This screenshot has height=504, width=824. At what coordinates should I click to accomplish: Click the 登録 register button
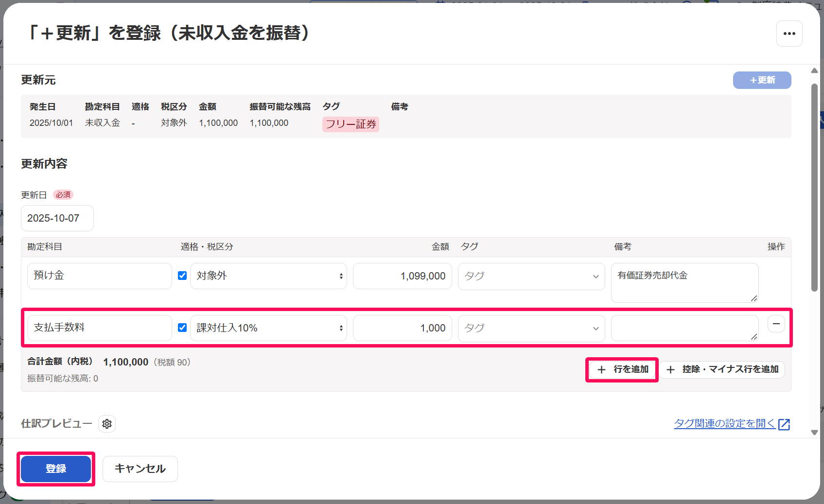click(56, 469)
